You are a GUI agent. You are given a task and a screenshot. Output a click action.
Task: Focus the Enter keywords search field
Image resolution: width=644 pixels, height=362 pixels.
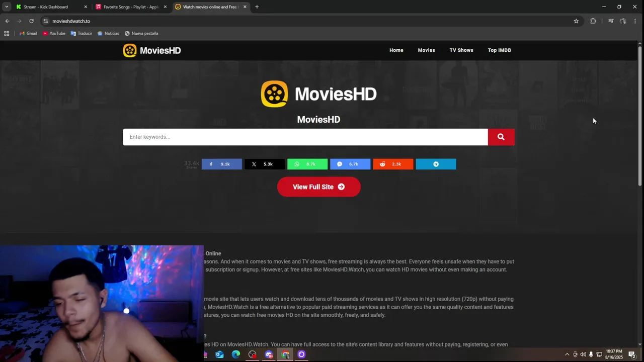[305, 137]
